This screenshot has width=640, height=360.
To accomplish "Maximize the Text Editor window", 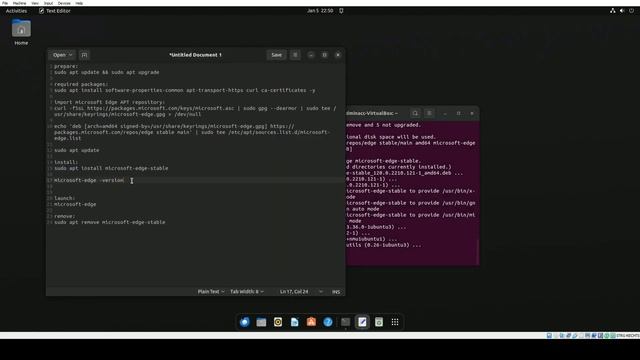I will pos(324,55).
